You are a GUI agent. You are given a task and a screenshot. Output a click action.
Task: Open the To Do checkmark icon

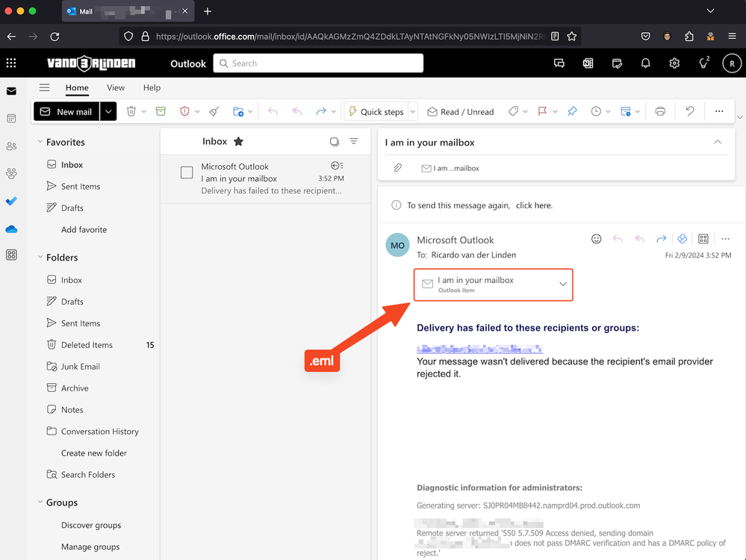(11, 202)
